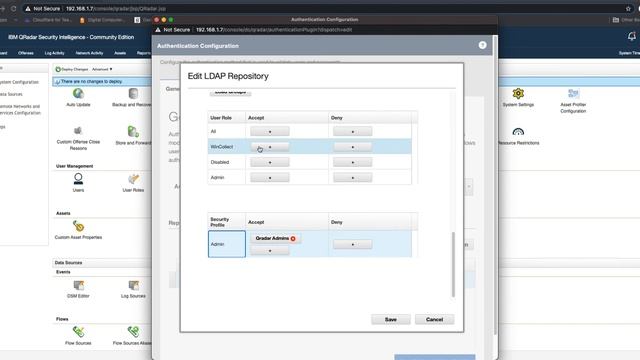Image resolution: width=640 pixels, height=360 pixels.
Task: Click the browser reload icon
Action: pos(13,8)
